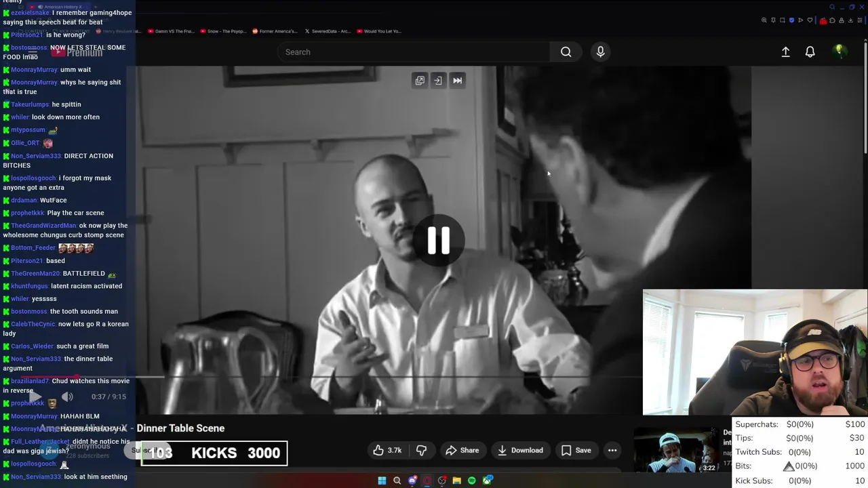Click chat username ezekielsnake

pyautogui.click(x=30, y=13)
